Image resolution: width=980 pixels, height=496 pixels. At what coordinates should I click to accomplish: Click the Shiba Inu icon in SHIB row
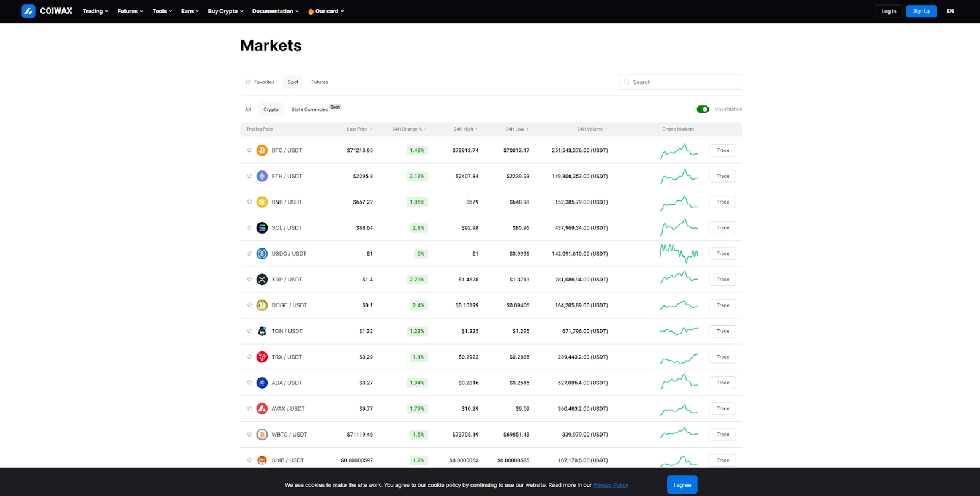pyautogui.click(x=262, y=460)
